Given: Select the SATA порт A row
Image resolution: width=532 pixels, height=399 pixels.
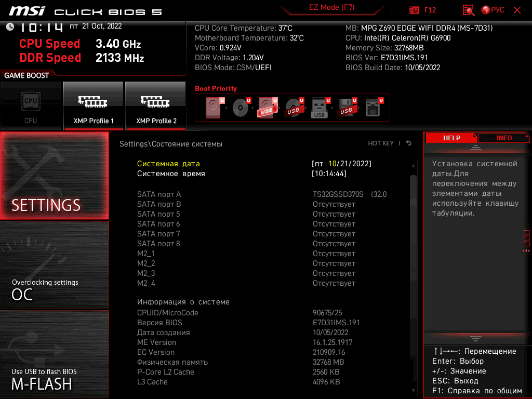Looking at the screenshot, I should (x=262, y=194).
